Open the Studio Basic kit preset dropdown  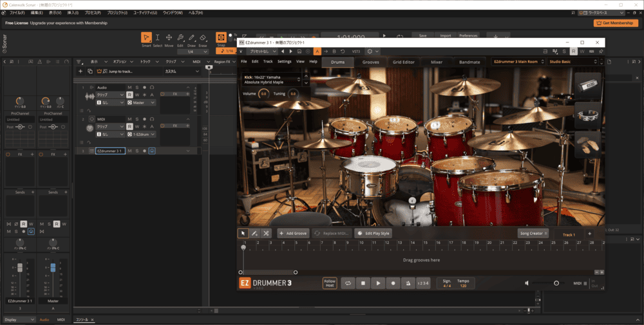click(x=572, y=62)
